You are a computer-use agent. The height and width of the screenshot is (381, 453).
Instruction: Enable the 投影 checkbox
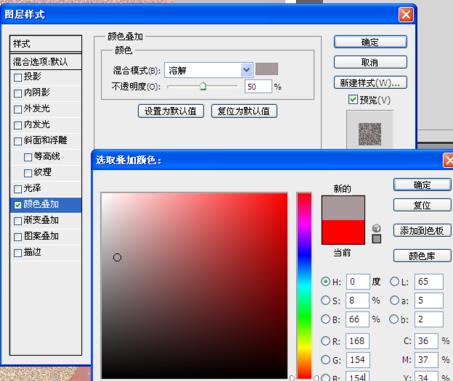18,77
